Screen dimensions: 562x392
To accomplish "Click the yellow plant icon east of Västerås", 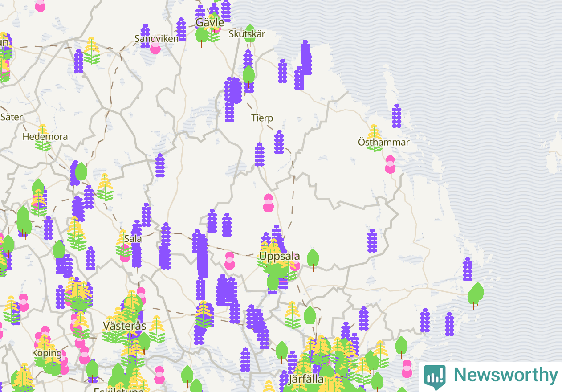I will point(157,329).
